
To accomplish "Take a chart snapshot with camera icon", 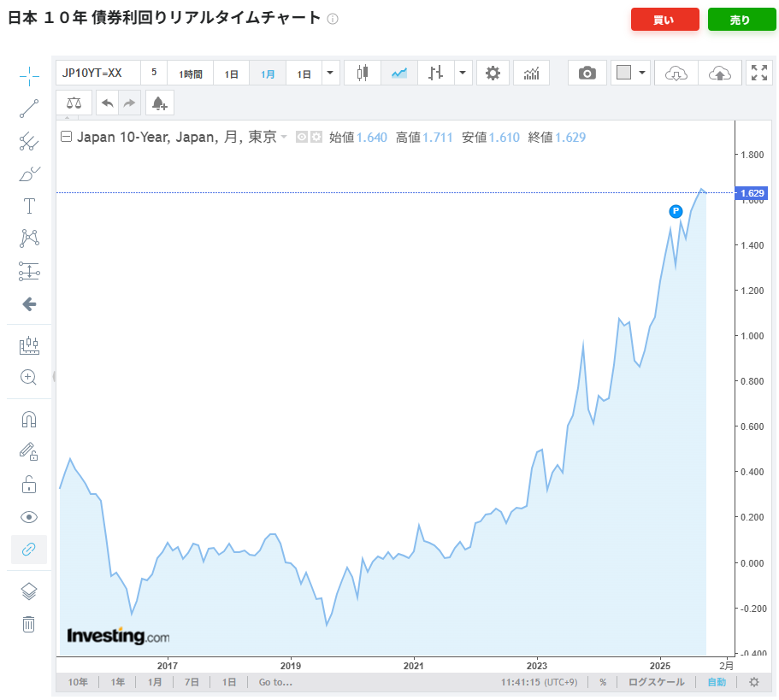I will (x=587, y=74).
